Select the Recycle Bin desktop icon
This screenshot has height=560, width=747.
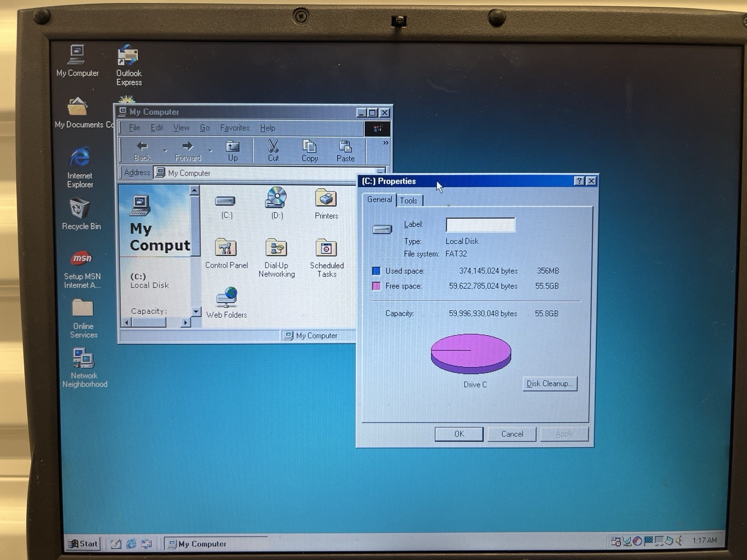coord(81,214)
